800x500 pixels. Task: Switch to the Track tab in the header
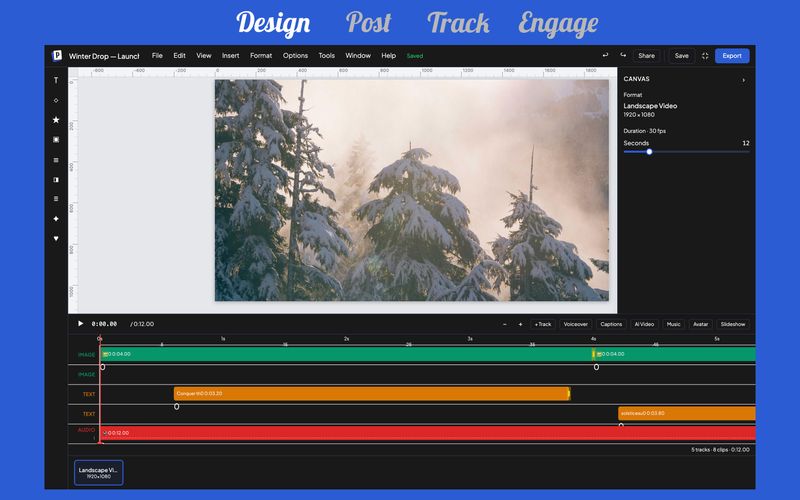pyautogui.click(x=458, y=23)
